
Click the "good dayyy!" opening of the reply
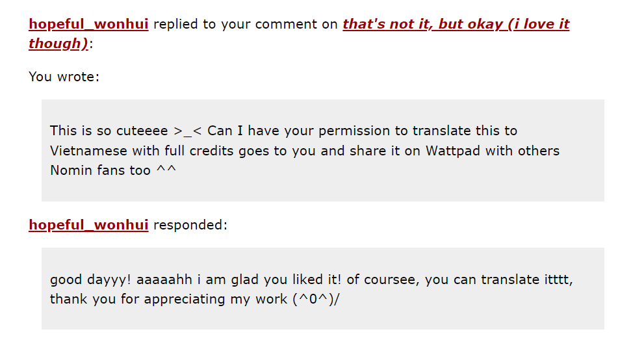(90, 279)
